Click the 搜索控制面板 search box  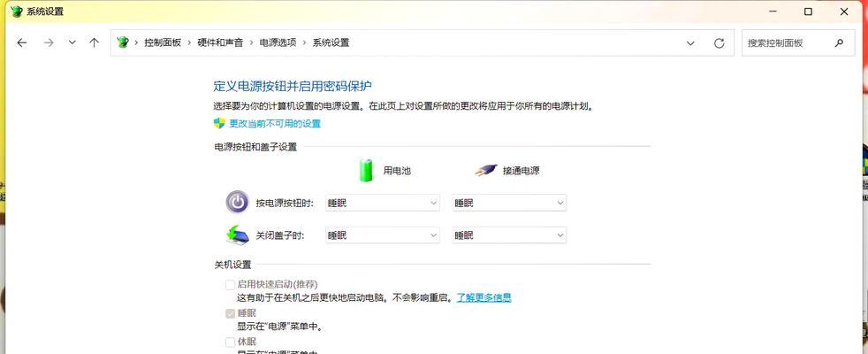point(796,42)
